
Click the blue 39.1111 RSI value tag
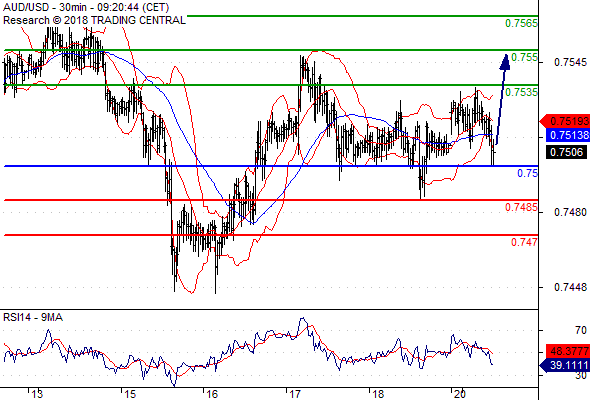point(565,365)
